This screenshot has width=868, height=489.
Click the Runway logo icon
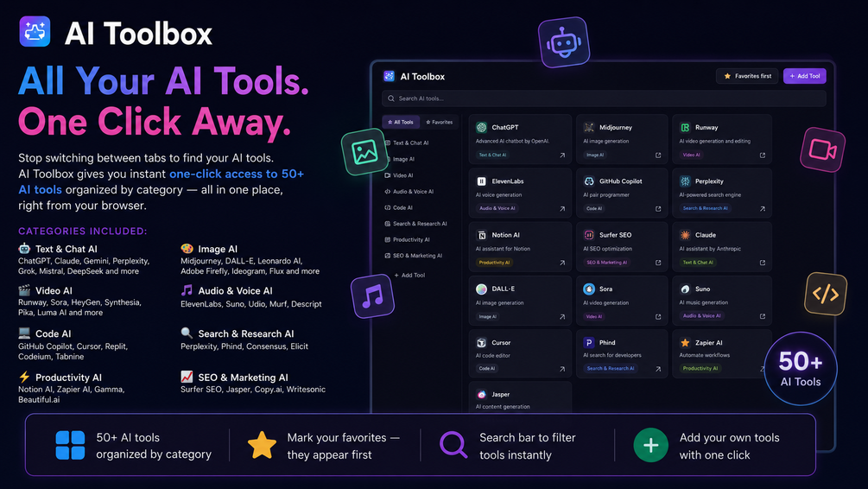coord(685,127)
